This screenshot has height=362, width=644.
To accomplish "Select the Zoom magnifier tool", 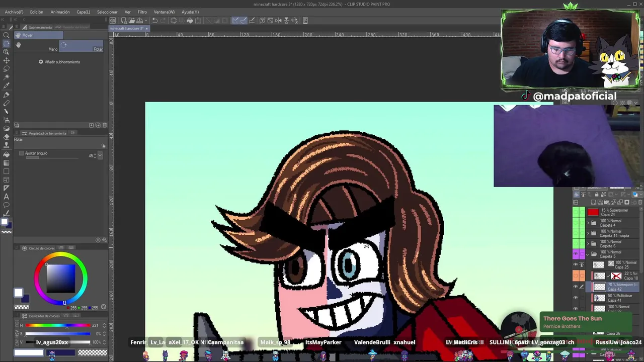I will pyautogui.click(x=7, y=35).
